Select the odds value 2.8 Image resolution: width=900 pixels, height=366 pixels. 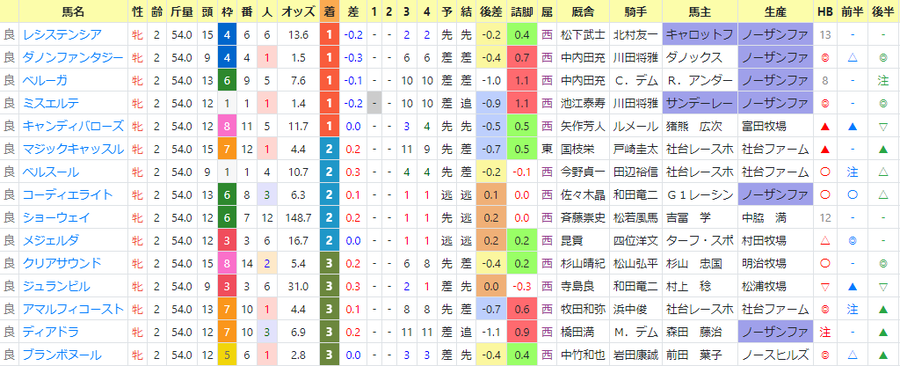pyautogui.click(x=298, y=355)
